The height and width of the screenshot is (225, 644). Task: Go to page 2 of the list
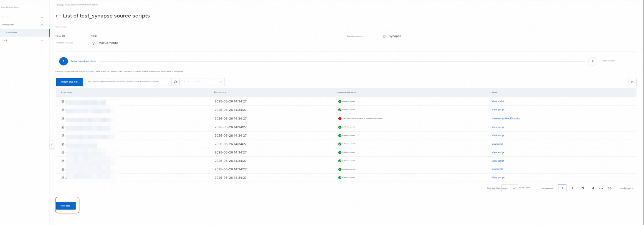pos(572,188)
